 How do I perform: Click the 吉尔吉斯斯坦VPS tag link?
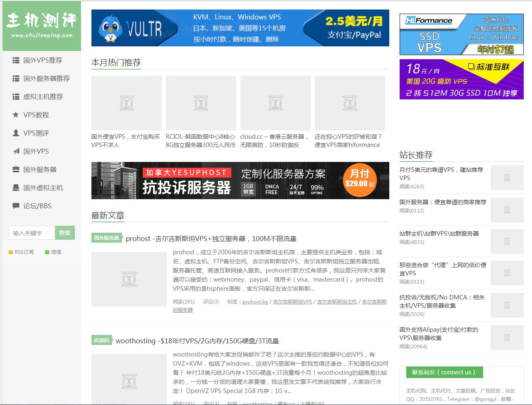[292, 302]
